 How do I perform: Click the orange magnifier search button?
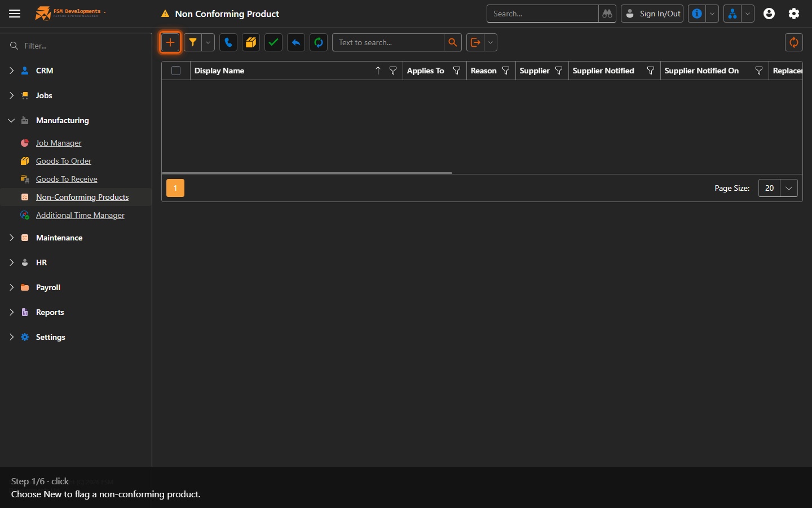click(453, 42)
